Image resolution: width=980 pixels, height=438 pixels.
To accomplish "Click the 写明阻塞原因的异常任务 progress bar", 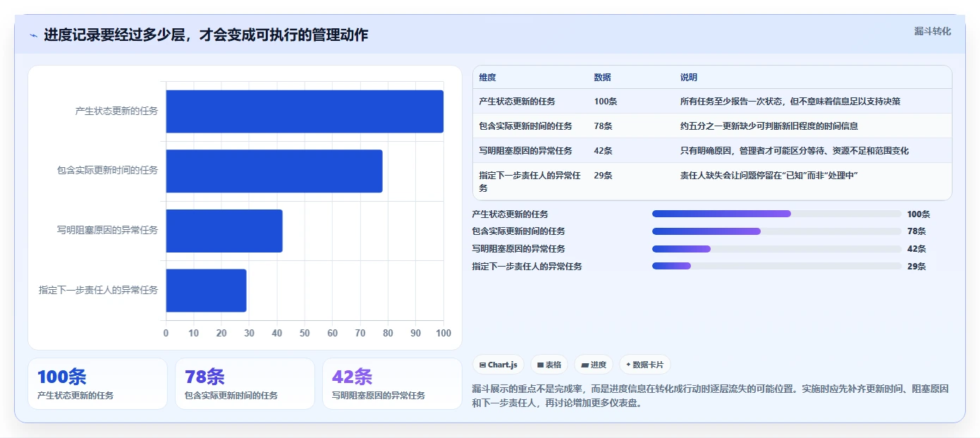I will (777, 248).
